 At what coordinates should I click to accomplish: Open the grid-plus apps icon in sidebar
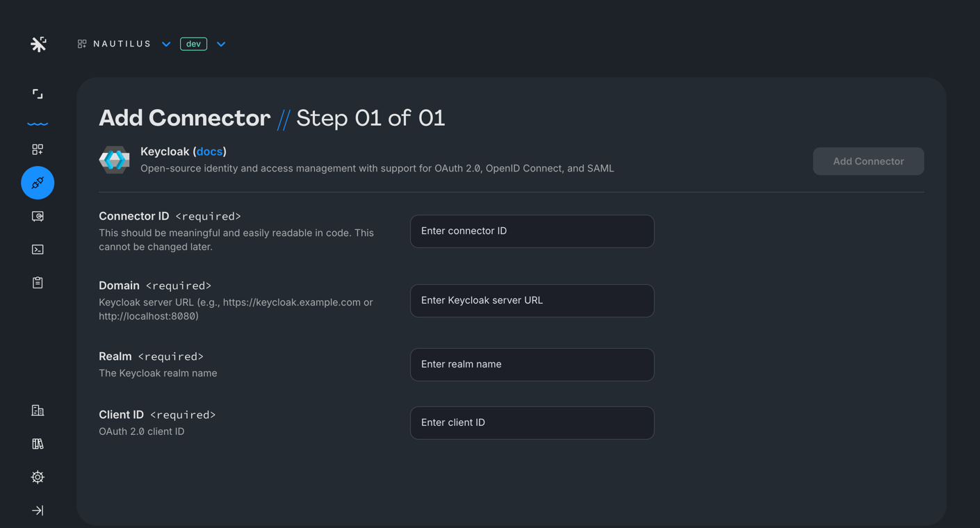click(38, 149)
